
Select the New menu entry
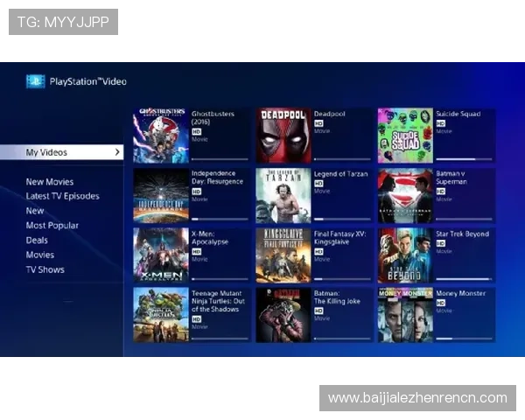tap(35, 211)
